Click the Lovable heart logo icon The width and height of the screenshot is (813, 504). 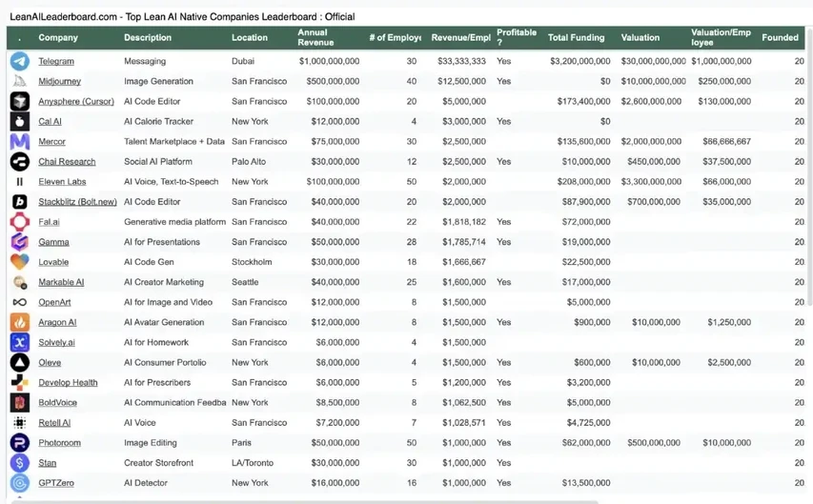pos(20,262)
